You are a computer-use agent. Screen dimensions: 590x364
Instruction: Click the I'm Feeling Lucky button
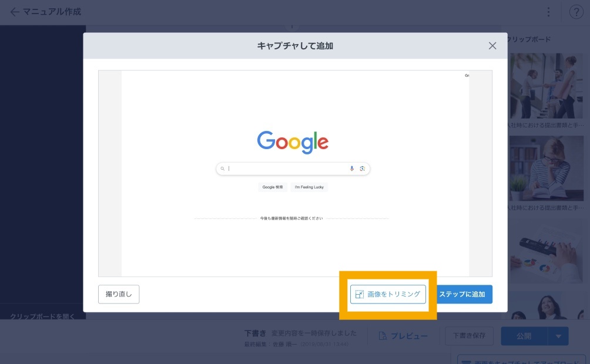click(x=309, y=187)
